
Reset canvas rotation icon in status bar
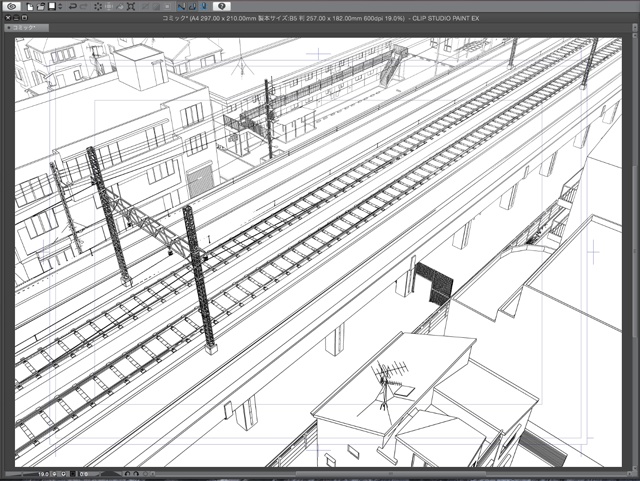pos(145,474)
